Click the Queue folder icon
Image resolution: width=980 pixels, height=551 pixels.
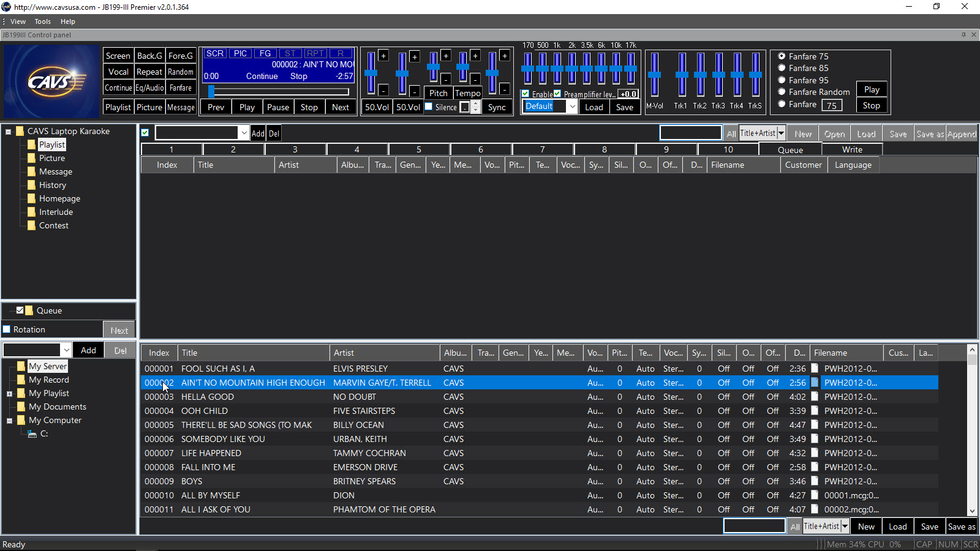click(29, 310)
